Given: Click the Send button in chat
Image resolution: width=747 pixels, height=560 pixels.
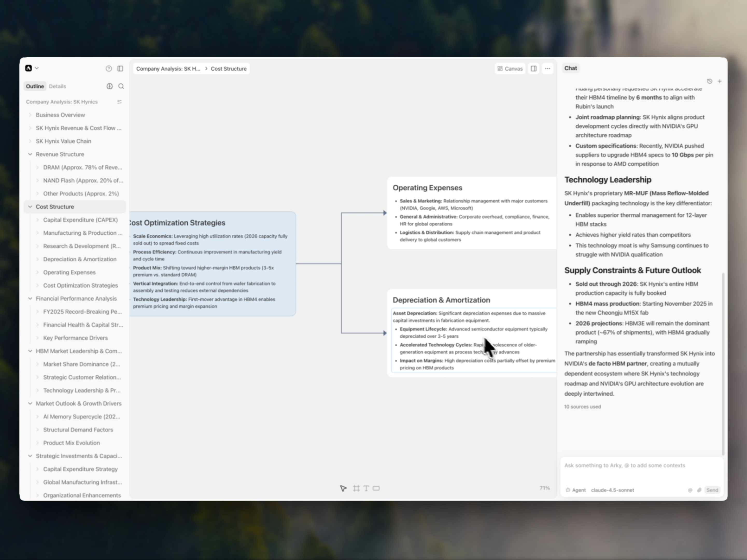Looking at the screenshot, I should click(712, 490).
